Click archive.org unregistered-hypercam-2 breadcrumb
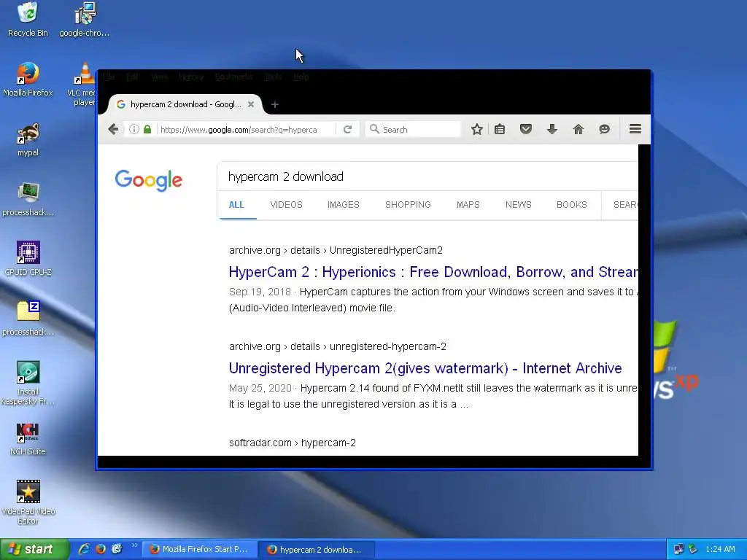Viewport: 747px width, 560px height. click(338, 346)
